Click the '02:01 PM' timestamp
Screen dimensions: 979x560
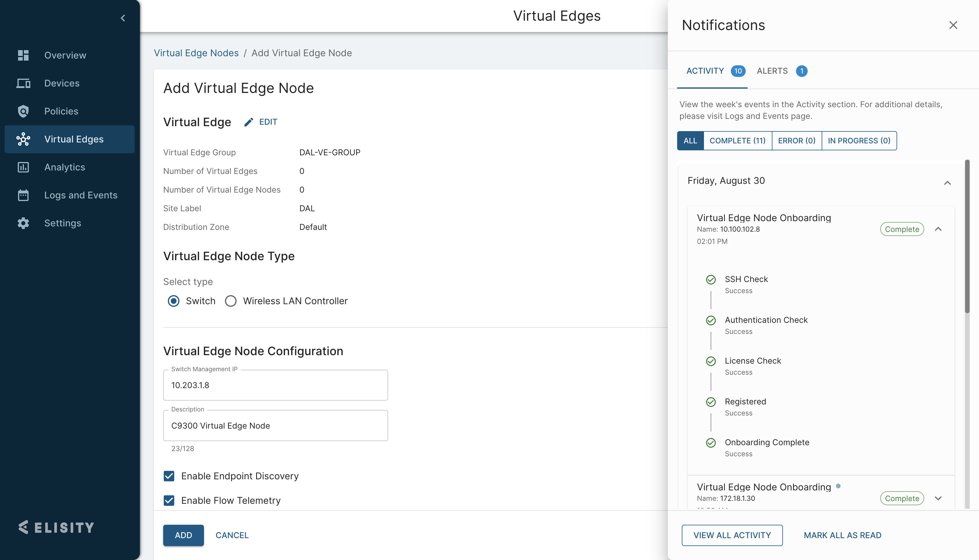click(x=712, y=242)
